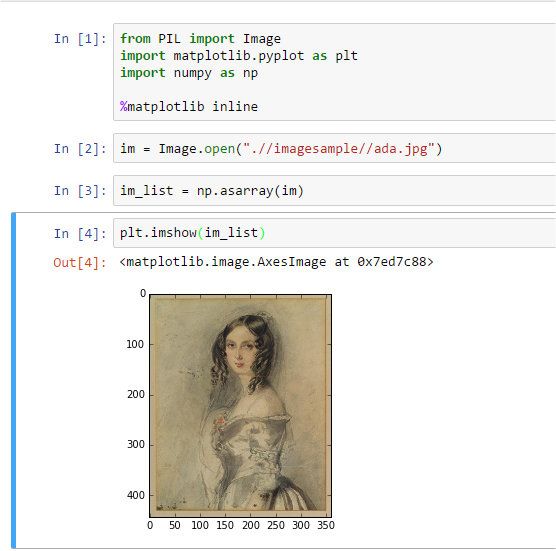Click the y-axis tick label 200
This screenshot has width=556, height=551.
[x=136, y=394]
